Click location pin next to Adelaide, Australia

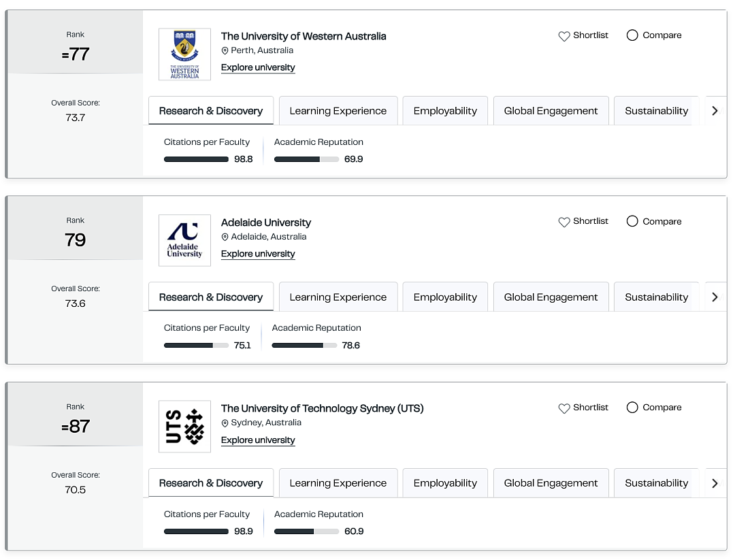click(x=225, y=237)
